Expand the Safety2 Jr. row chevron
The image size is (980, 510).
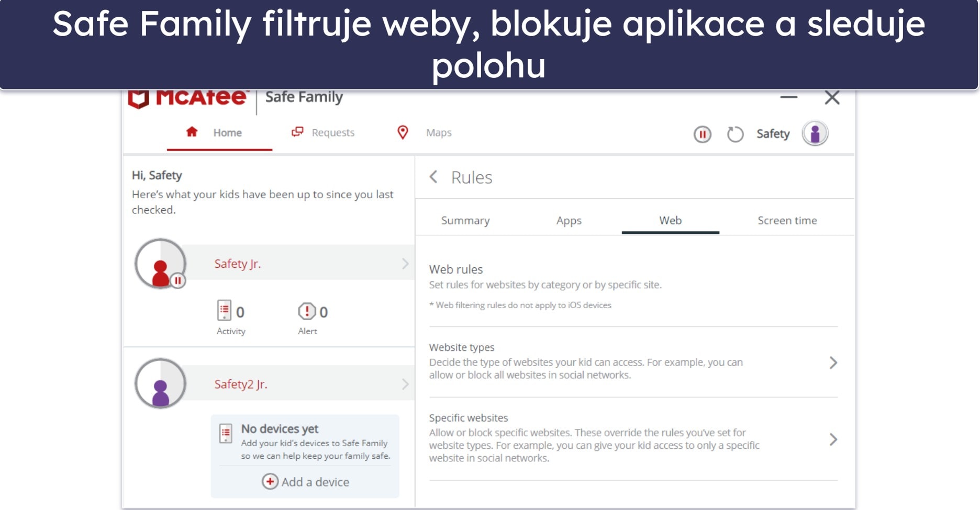click(x=405, y=384)
